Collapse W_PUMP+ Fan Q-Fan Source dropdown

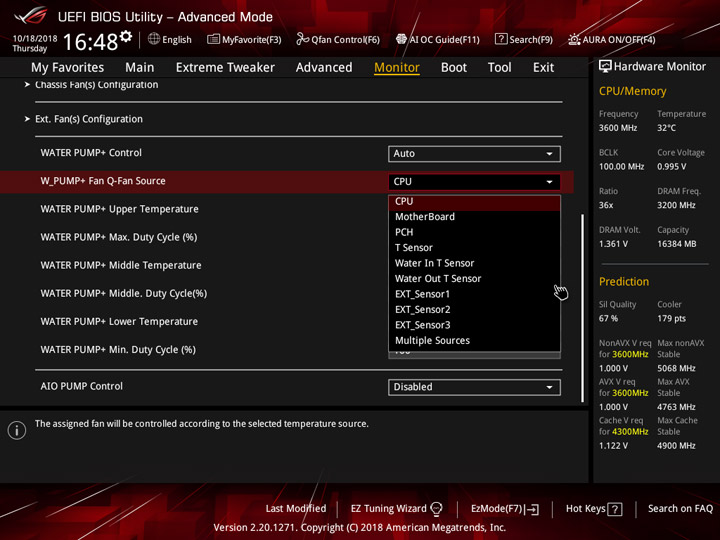click(x=474, y=182)
